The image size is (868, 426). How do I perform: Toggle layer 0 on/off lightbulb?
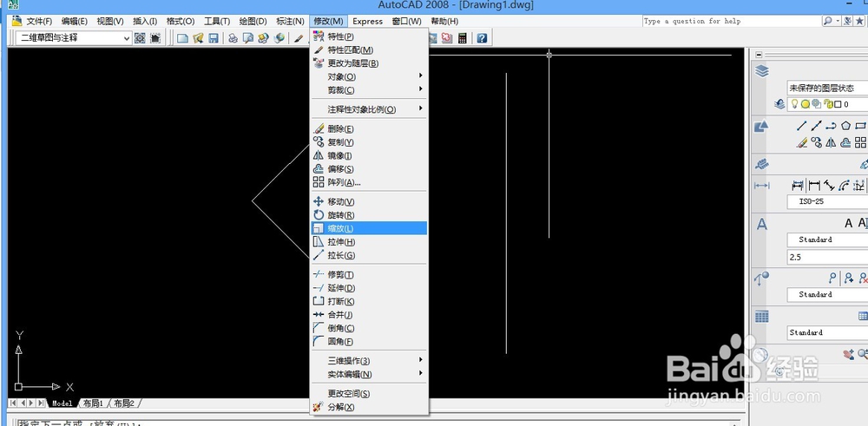(x=794, y=103)
